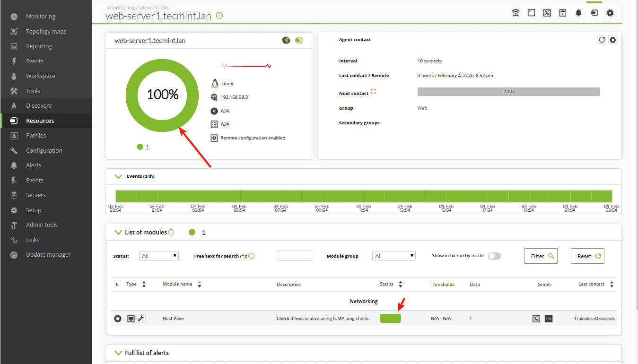Open the wrench edit icon for Host Alive
638x364 pixels.
141,319
